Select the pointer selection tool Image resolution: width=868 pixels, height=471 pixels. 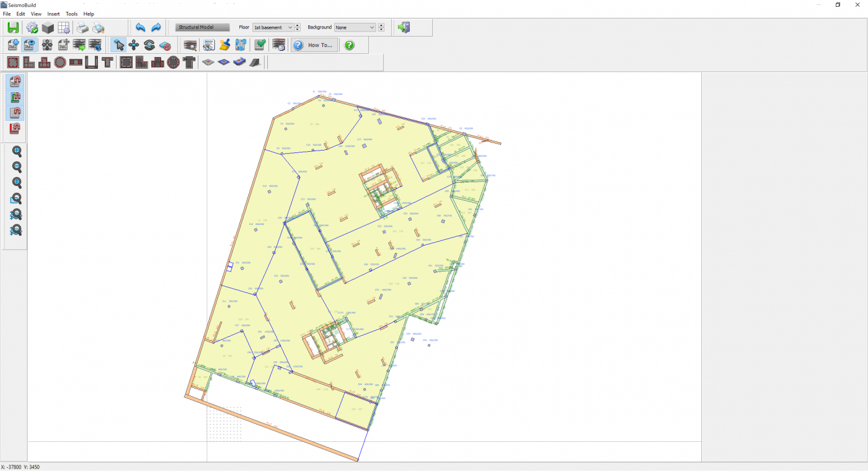click(118, 45)
